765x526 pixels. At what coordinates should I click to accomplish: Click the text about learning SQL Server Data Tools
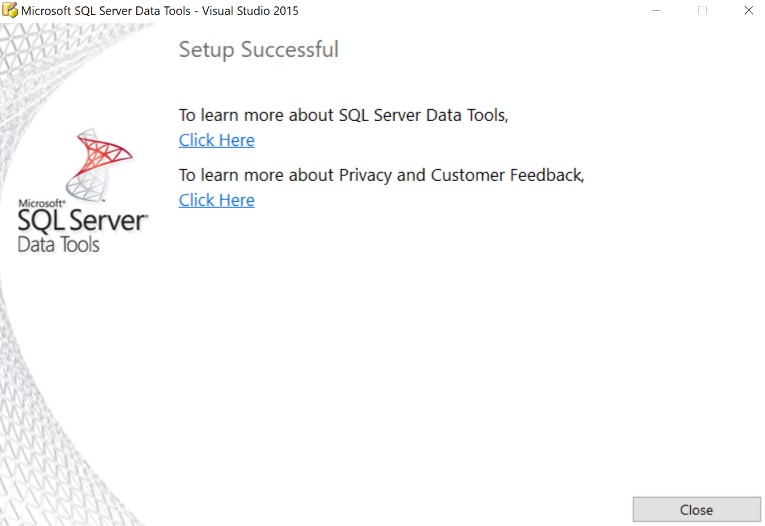coord(343,115)
